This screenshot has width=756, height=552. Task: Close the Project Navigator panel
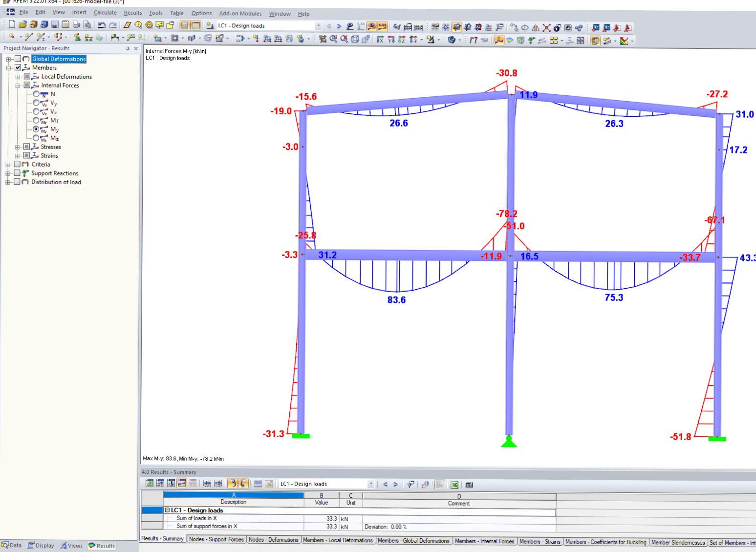click(136, 48)
